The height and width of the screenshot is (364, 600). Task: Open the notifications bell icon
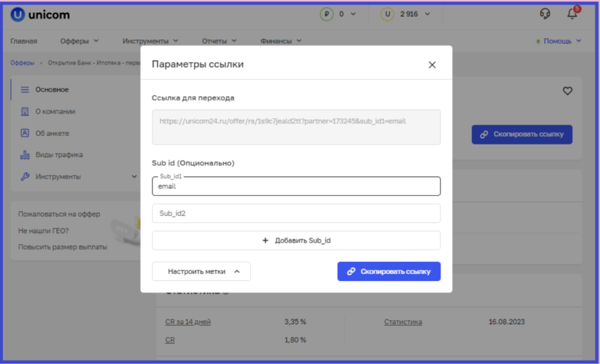pos(572,14)
